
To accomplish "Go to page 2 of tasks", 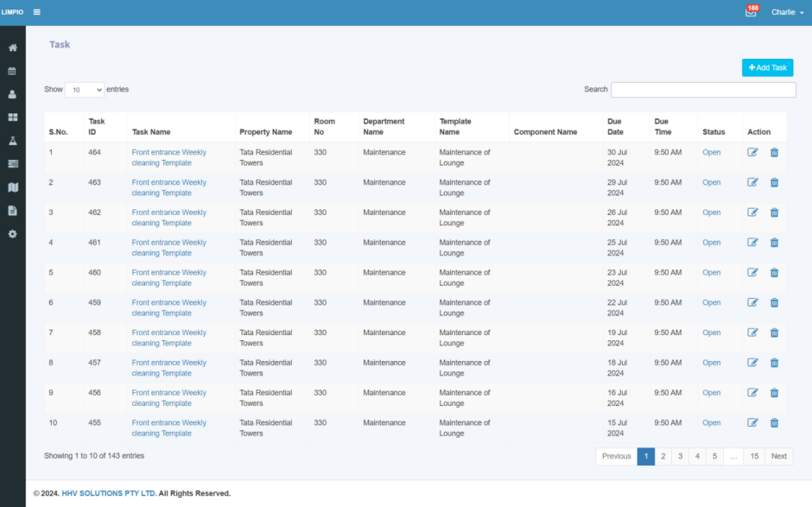I will [x=663, y=456].
